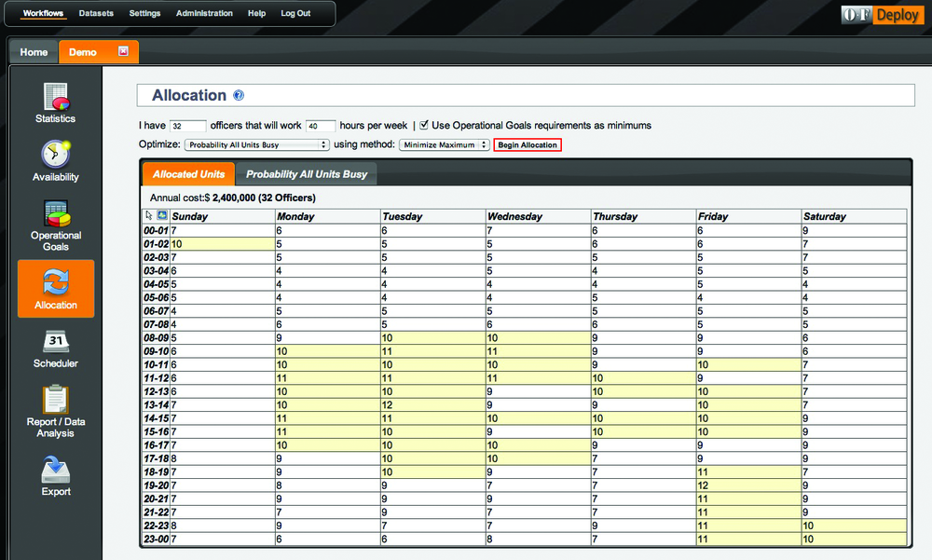Click the Allocation help question-mark icon
The image size is (932, 560).
[239, 95]
